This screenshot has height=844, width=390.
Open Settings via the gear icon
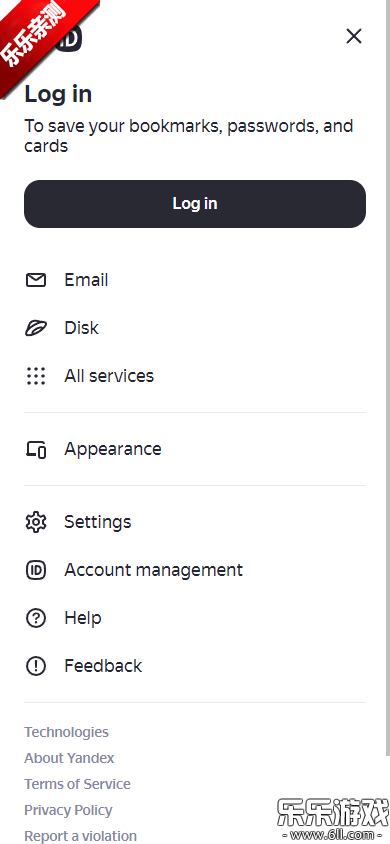[x=36, y=522]
